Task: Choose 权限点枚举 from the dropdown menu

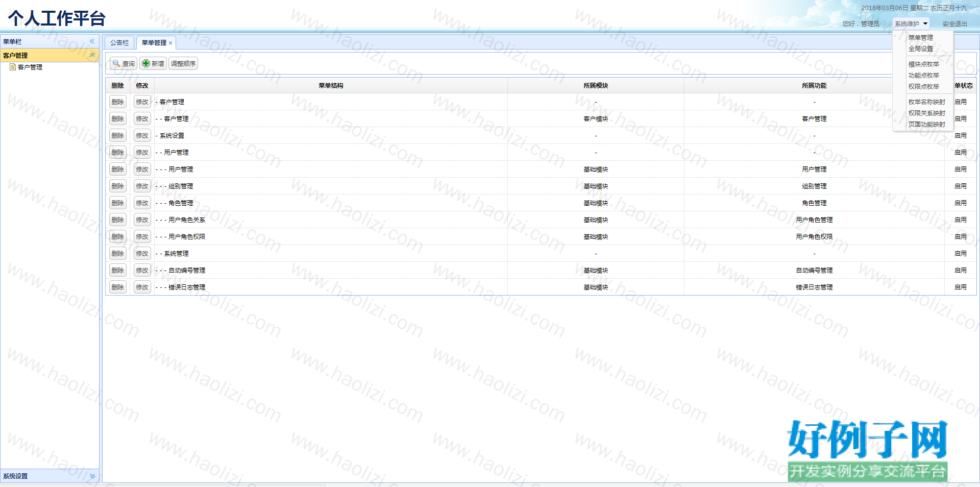Action: (924, 86)
